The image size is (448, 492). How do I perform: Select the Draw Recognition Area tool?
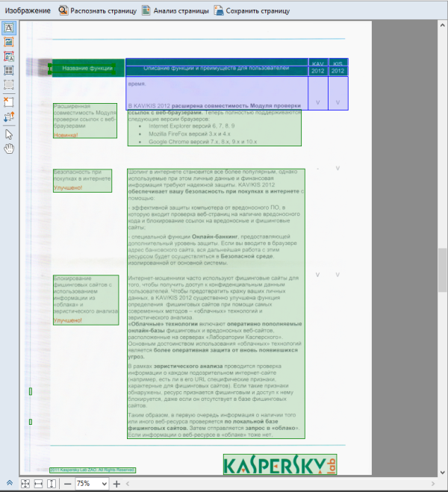point(9,84)
